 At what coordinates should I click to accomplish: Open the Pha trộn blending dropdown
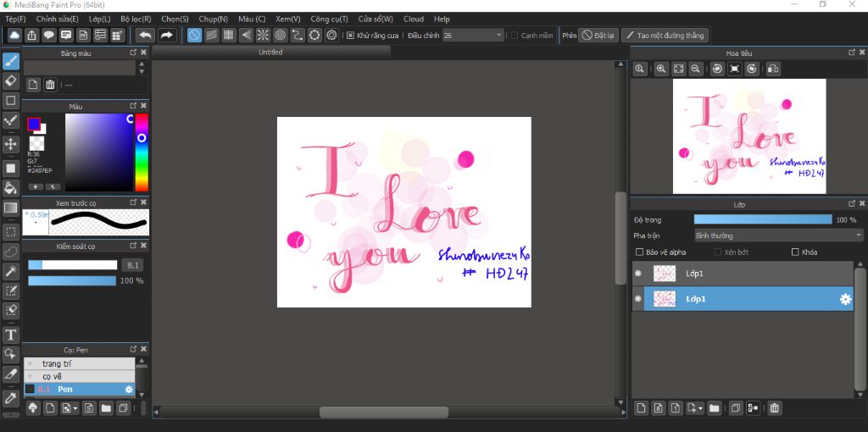coord(777,235)
